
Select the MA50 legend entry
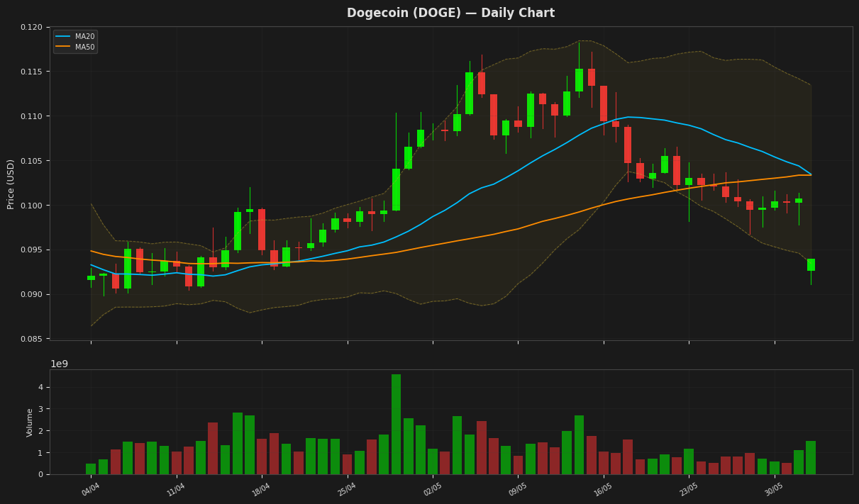point(75,47)
